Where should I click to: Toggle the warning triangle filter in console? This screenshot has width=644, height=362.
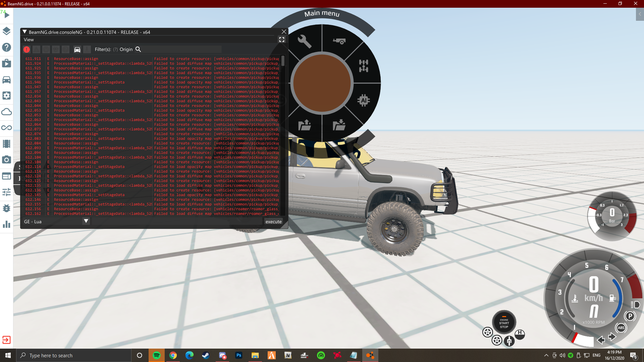pyautogui.click(x=37, y=50)
